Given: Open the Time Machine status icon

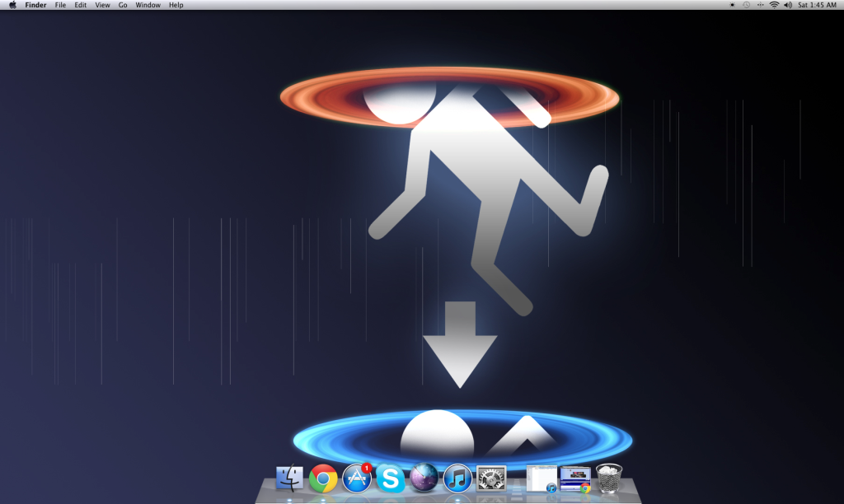Looking at the screenshot, I should point(746,5).
